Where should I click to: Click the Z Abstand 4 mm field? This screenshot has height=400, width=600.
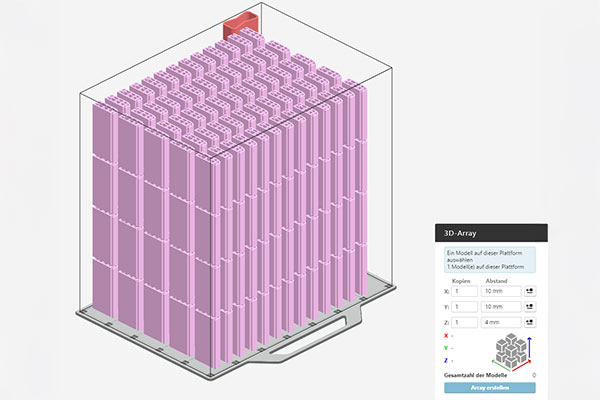(x=500, y=323)
